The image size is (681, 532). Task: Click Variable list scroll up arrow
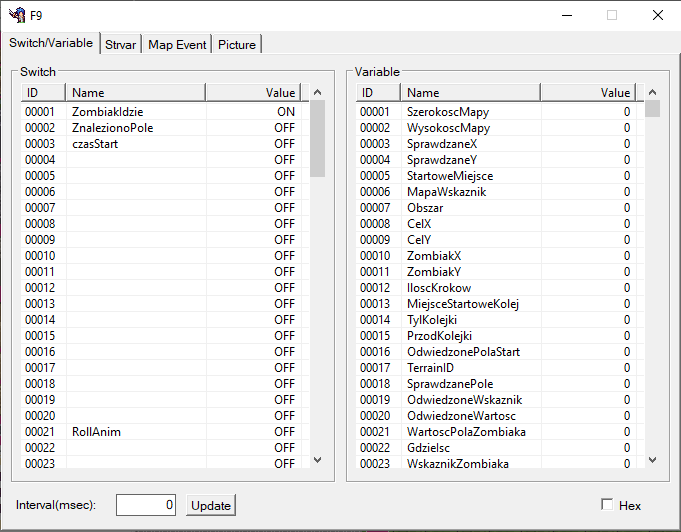[x=652, y=92]
